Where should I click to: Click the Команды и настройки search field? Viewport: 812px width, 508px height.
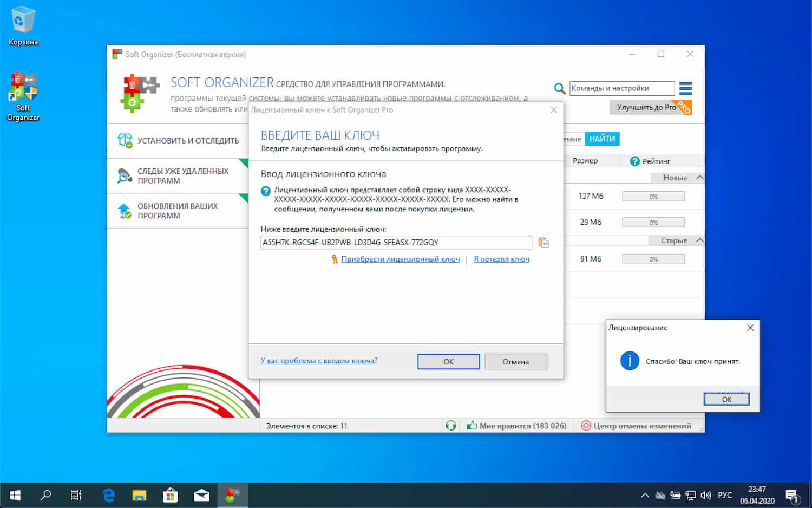pyautogui.click(x=622, y=88)
